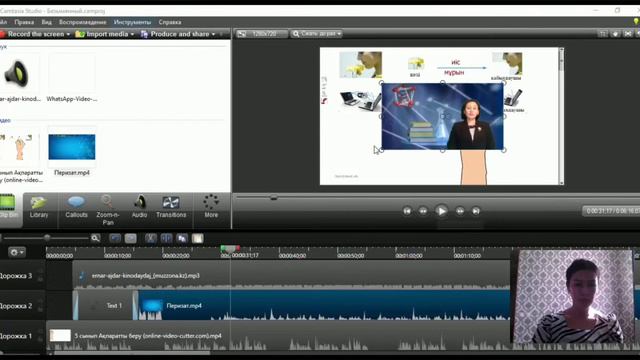Screen dimensions: 640x360
Task: Step forward one frame
Action: [x=460, y=211]
